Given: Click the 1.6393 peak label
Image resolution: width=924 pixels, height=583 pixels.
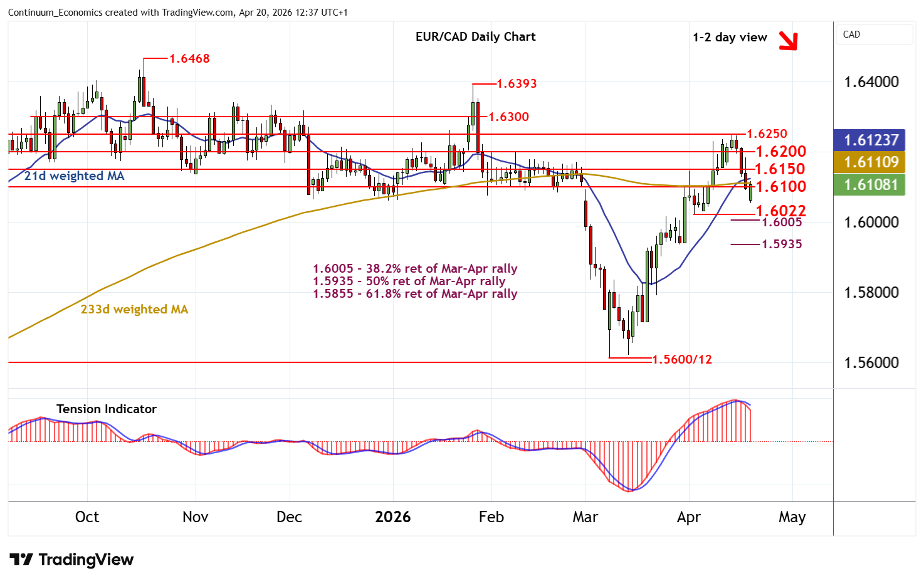Looking at the screenshot, I should 517,83.
